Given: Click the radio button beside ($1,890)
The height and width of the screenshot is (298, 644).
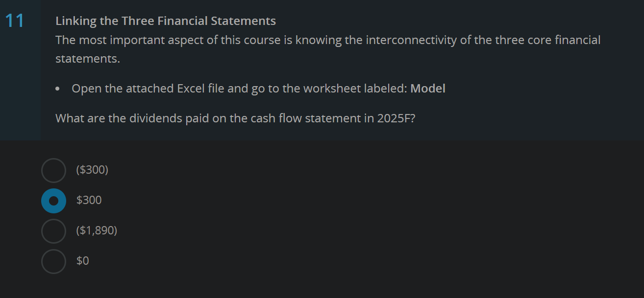Looking at the screenshot, I should pos(53,231).
